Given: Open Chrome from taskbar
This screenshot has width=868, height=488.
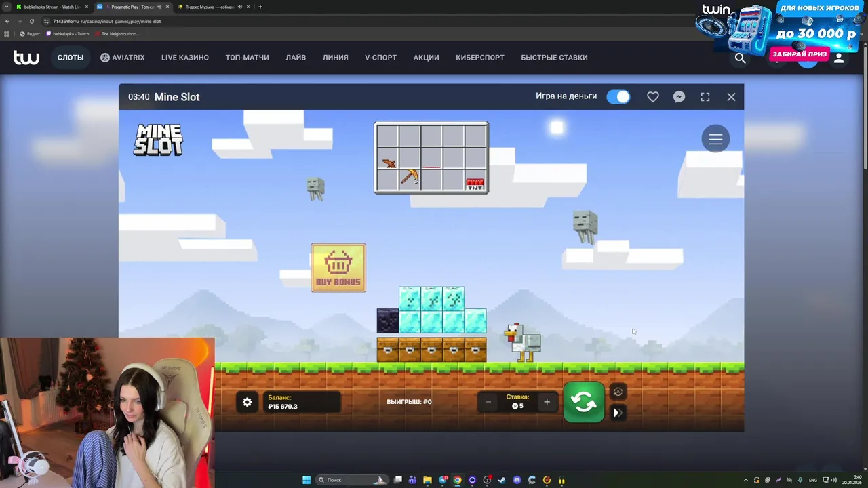Looking at the screenshot, I should click(458, 480).
